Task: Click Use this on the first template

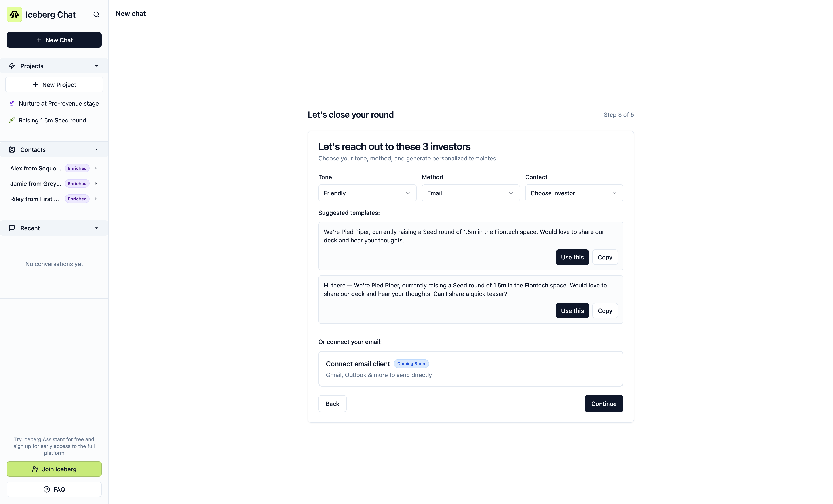Action: [x=572, y=257]
